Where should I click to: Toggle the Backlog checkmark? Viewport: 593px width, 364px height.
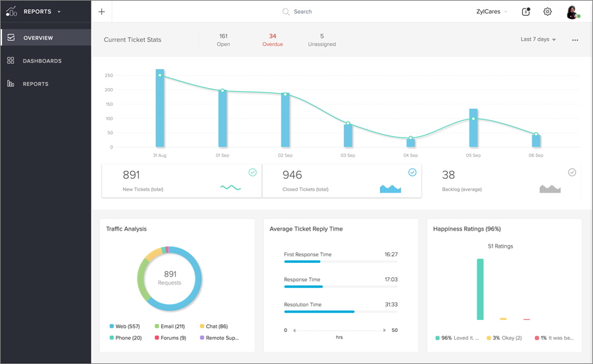pos(572,172)
